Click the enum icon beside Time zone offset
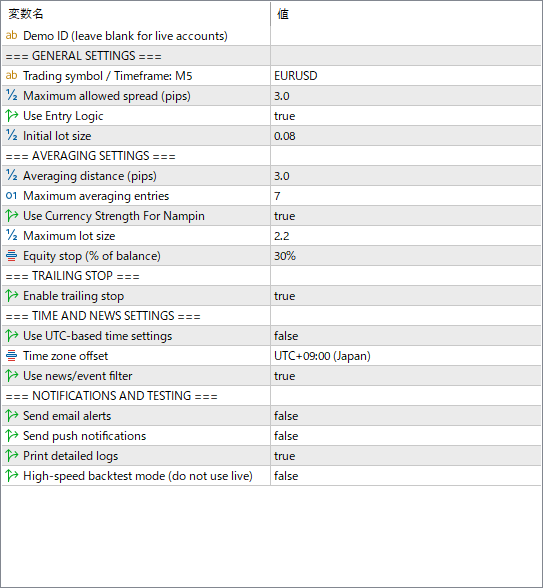 (x=11, y=356)
